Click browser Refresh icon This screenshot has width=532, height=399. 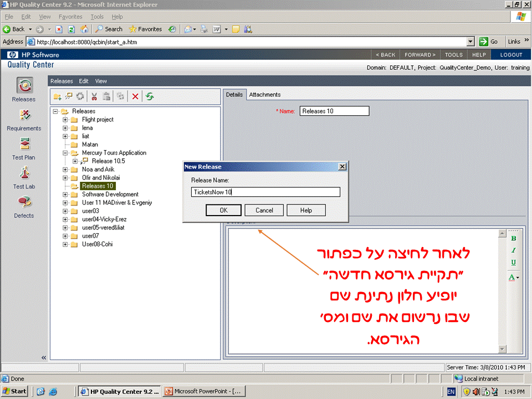coord(71,29)
